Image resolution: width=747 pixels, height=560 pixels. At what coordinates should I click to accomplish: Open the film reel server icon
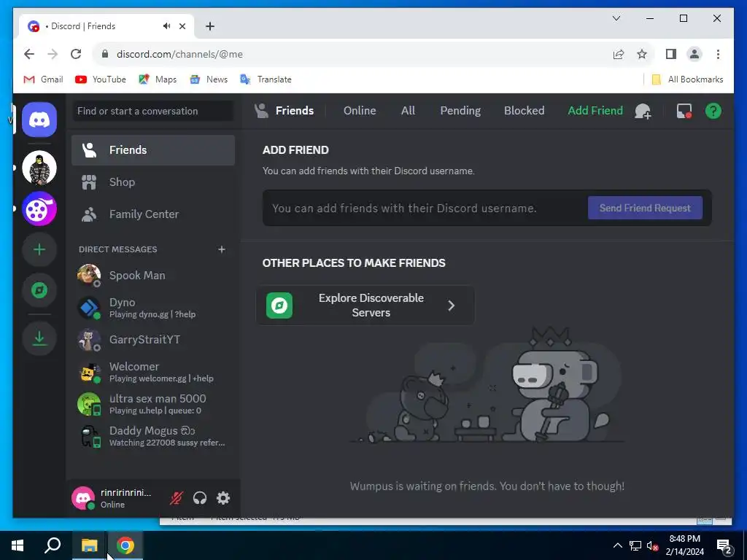[39, 209]
